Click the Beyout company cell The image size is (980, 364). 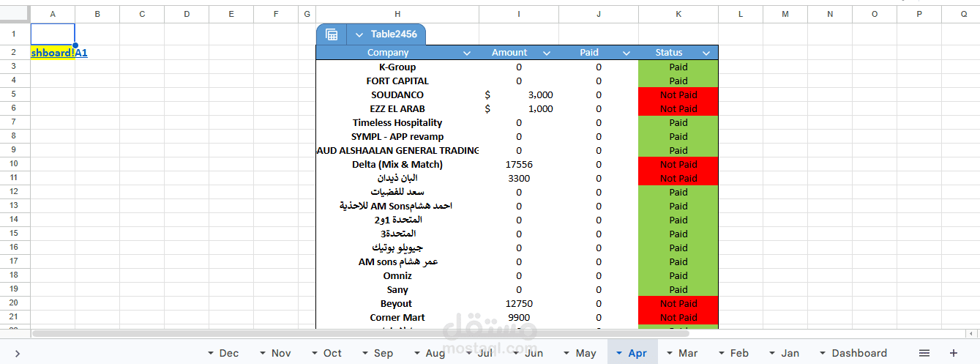click(397, 303)
